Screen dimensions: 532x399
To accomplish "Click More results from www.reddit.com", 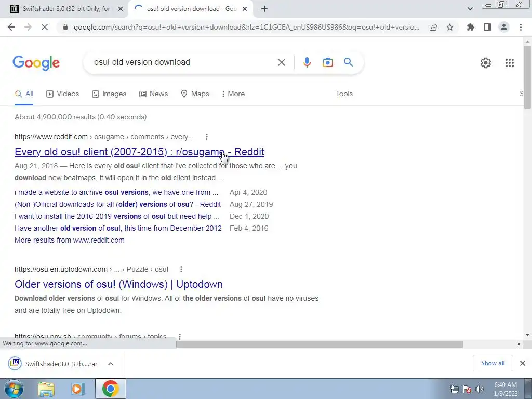I will 70,240.
